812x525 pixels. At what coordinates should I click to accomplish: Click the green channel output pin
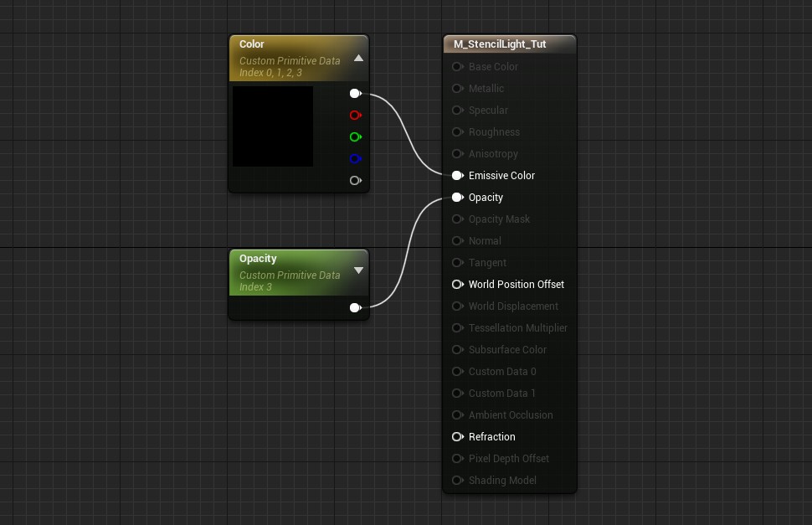click(x=355, y=137)
